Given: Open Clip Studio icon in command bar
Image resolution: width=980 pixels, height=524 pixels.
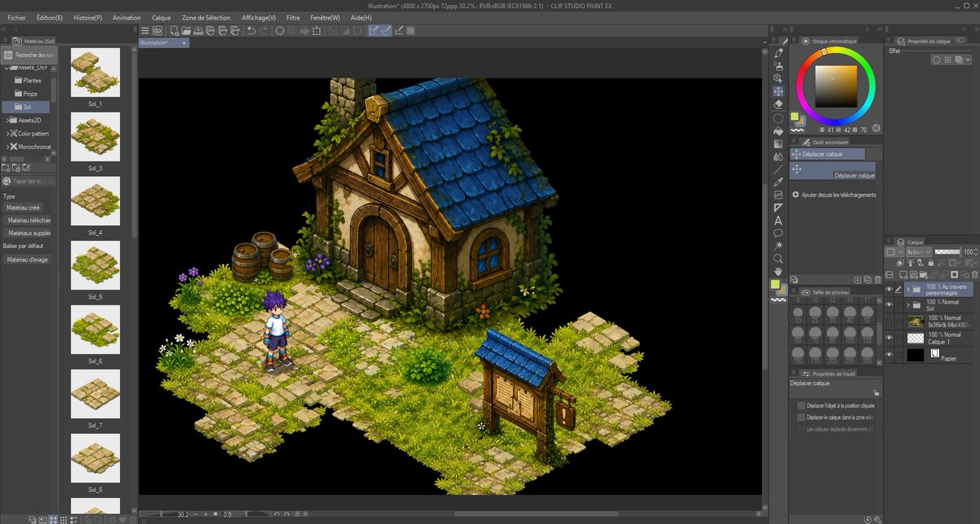Looking at the screenshot, I should pyautogui.click(x=157, y=30).
